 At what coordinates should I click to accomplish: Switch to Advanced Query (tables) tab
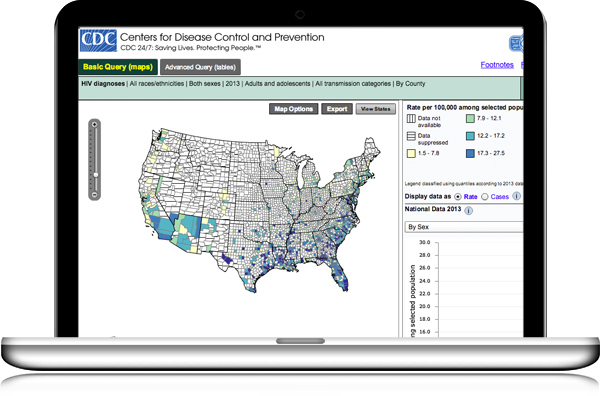[200, 67]
